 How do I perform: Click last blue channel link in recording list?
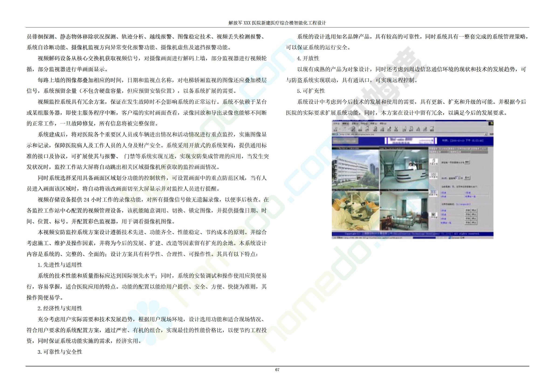click(446, 223)
